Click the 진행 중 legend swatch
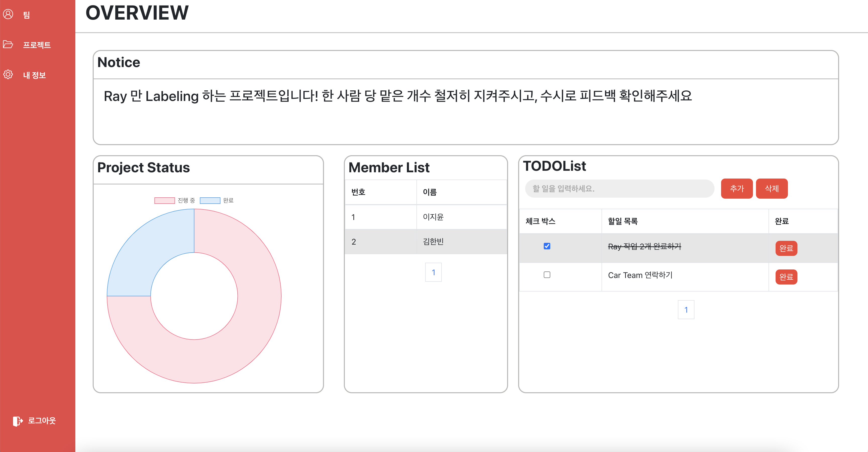This screenshot has height=452, width=868. point(165,200)
